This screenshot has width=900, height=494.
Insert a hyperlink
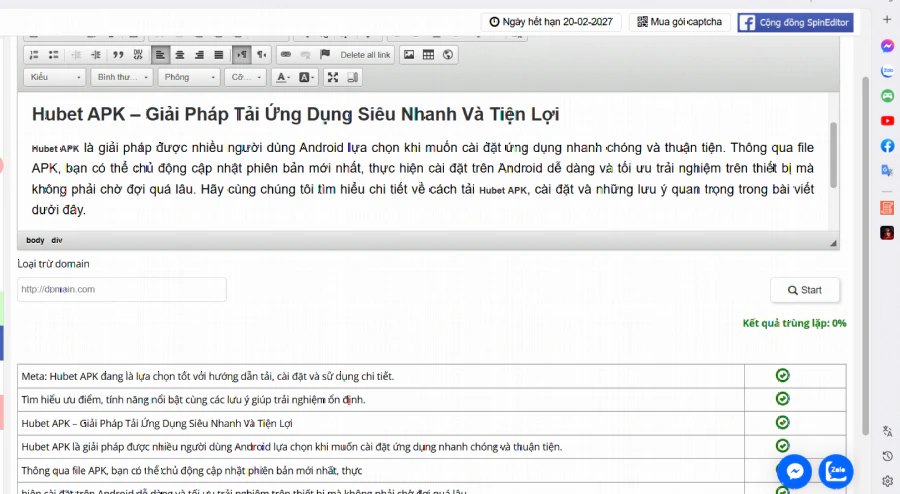tap(286, 55)
